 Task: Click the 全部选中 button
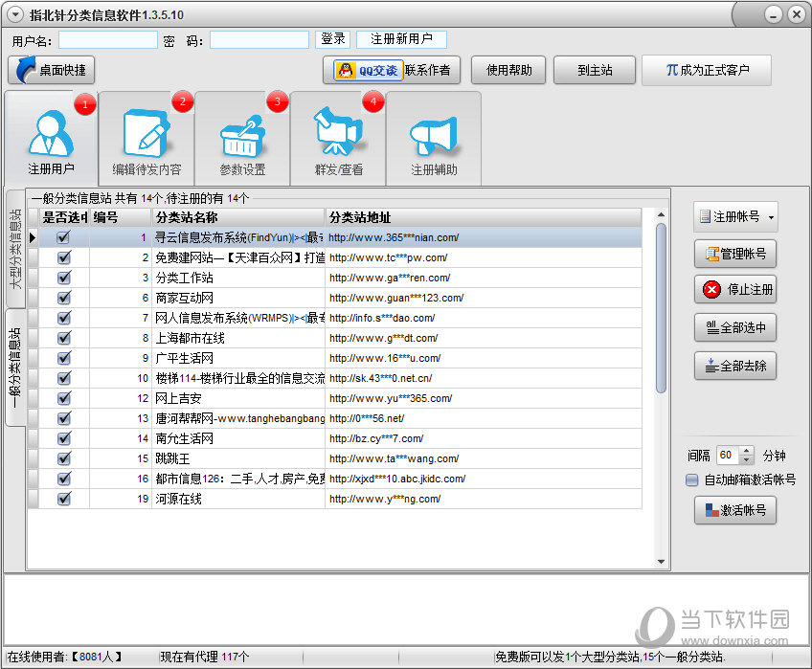coord(735,327)
